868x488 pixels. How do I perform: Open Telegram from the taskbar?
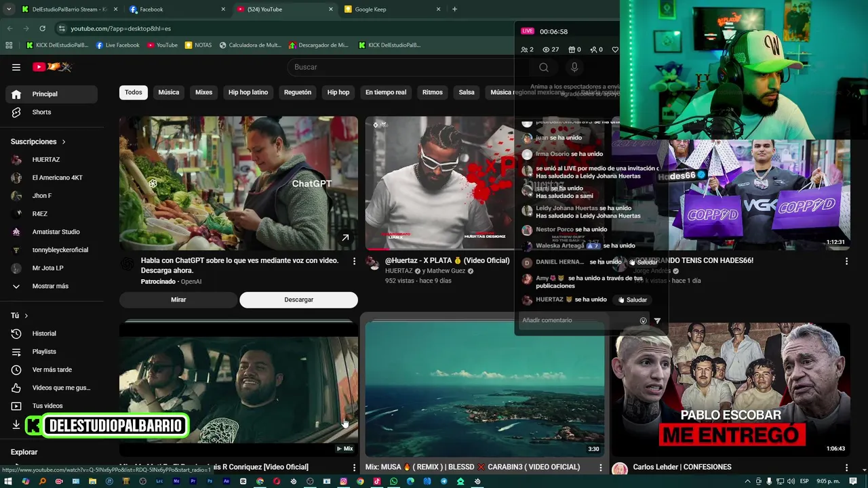[444, 481]
